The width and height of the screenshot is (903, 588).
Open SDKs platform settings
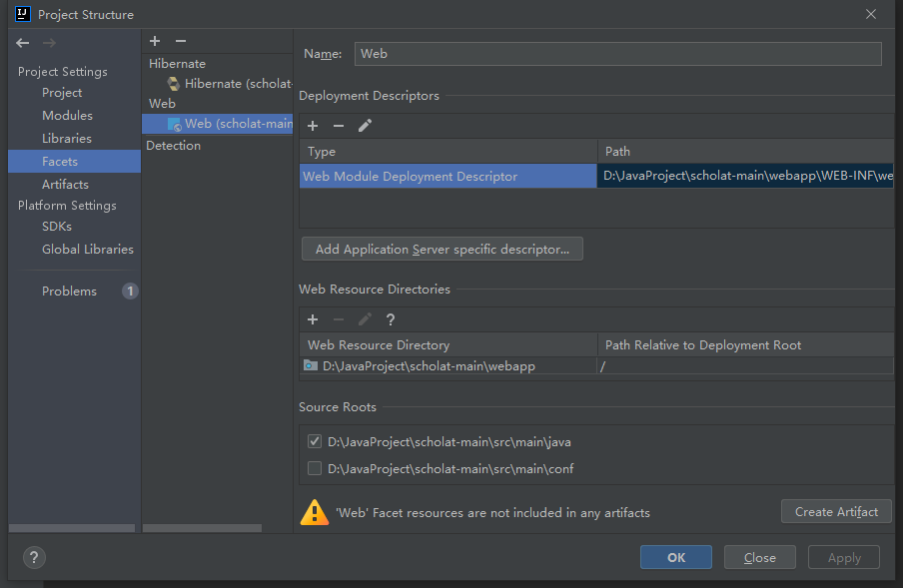57,227
